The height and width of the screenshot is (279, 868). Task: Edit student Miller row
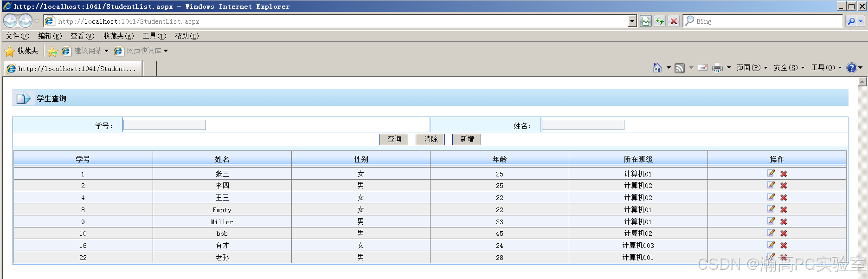click(771, 221)
